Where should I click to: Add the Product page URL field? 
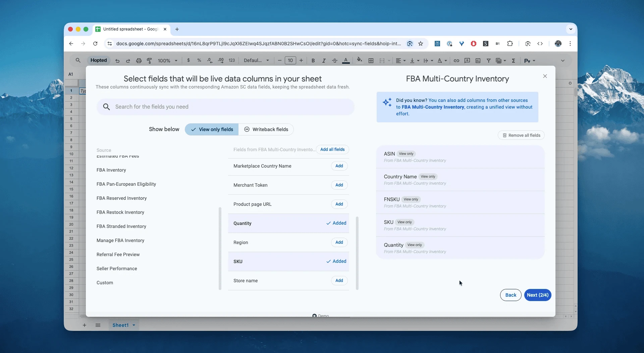[339, 204]
